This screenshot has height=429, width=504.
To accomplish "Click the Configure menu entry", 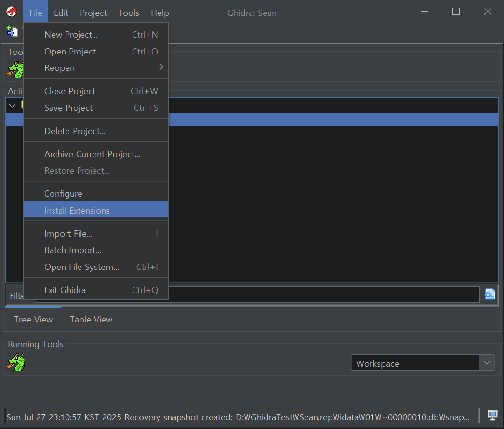I will coord(96,194).
